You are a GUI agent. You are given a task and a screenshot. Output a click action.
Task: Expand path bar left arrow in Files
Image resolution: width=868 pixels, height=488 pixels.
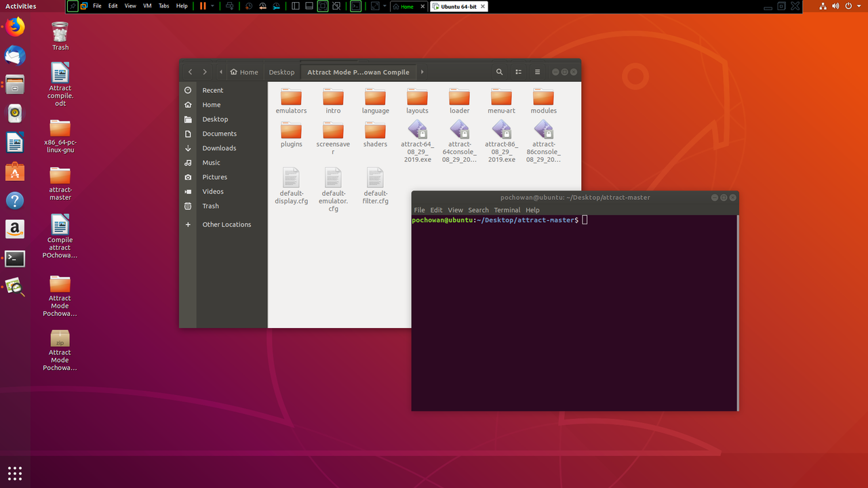pyautogui.click(x=221, y=72)
